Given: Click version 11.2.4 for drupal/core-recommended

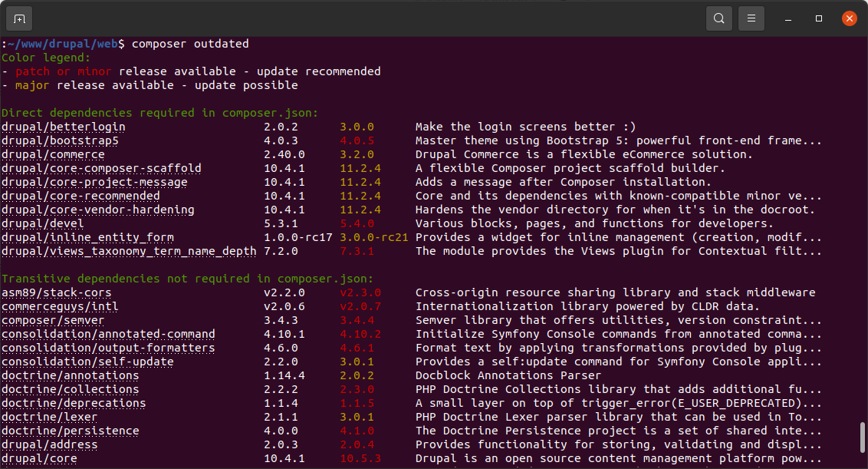Looking at the screenshot, I should click(360, 196).
